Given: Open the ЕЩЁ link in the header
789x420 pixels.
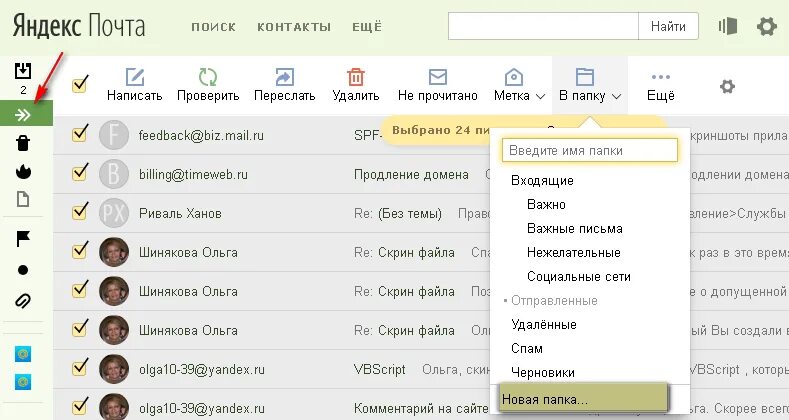Looking at the screenshot, I should (x=367, y=26).
